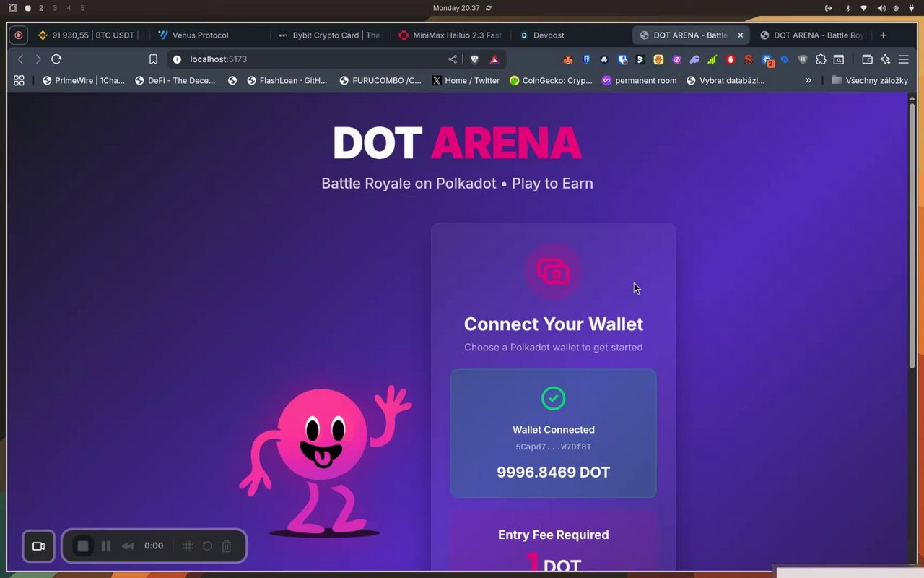Open the browser hamburger menu
Viewport: 924px width, 578px height.
(903, 59)
